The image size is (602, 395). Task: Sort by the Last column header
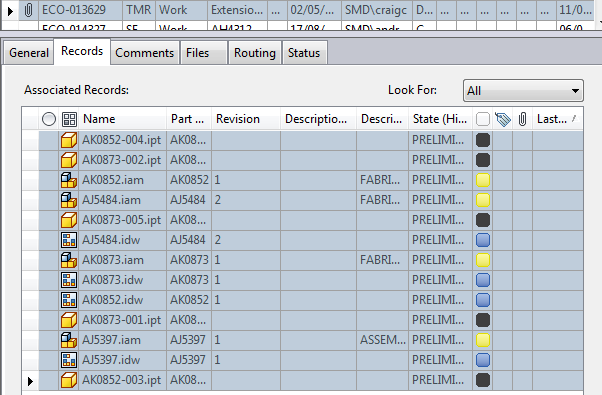point(558,119)
